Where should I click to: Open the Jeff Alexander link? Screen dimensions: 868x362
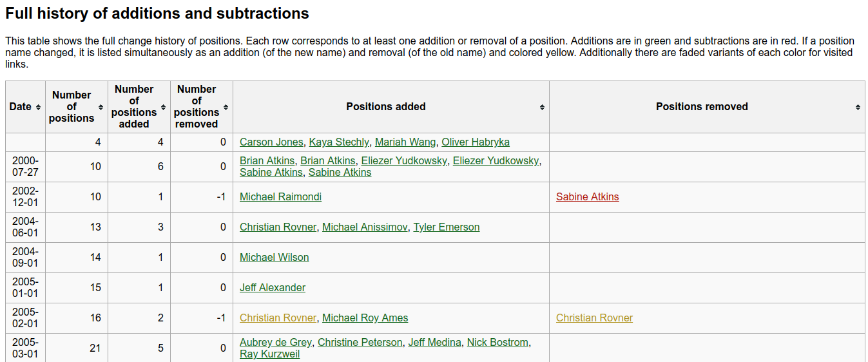pyautogui.click(x=273, y=288)
